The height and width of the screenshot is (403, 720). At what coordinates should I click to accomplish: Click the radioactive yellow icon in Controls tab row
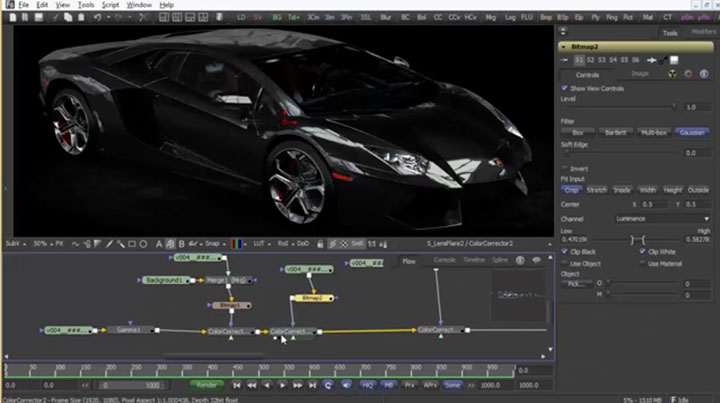(x=672, y=74)
